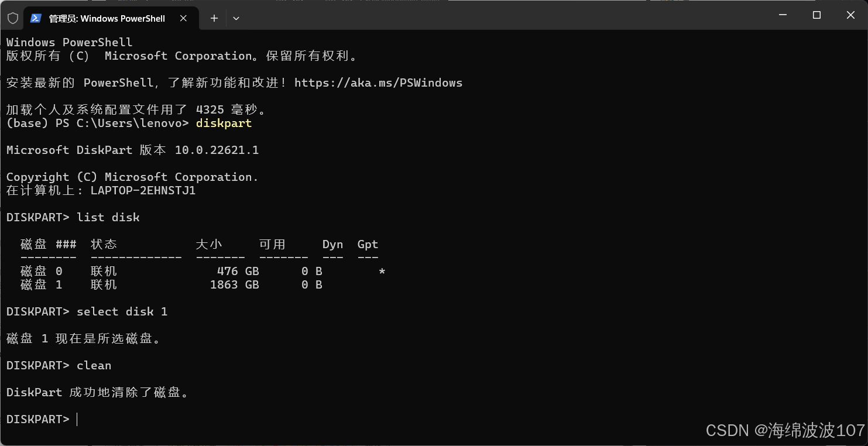Click the yellow diskpart command text
The height and width of the screenshot is (446, 868).
click(x=224, y=123)
